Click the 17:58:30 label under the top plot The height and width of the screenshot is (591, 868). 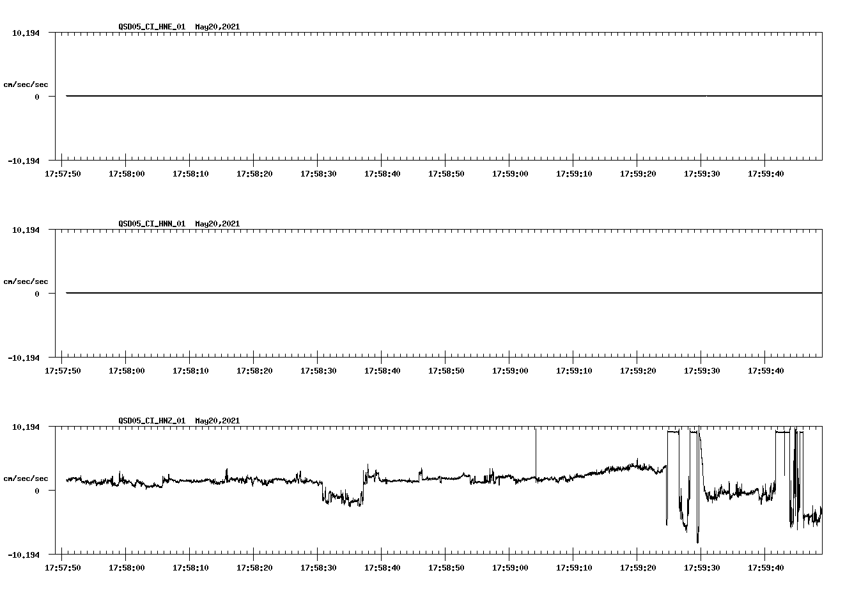(x=318, y=173)
